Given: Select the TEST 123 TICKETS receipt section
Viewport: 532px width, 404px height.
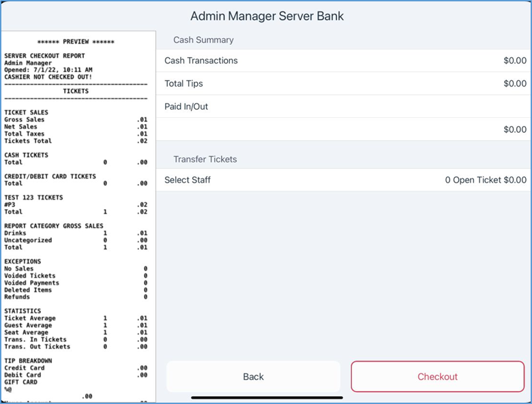Looking at the screenshot, I should coord(33,198).
